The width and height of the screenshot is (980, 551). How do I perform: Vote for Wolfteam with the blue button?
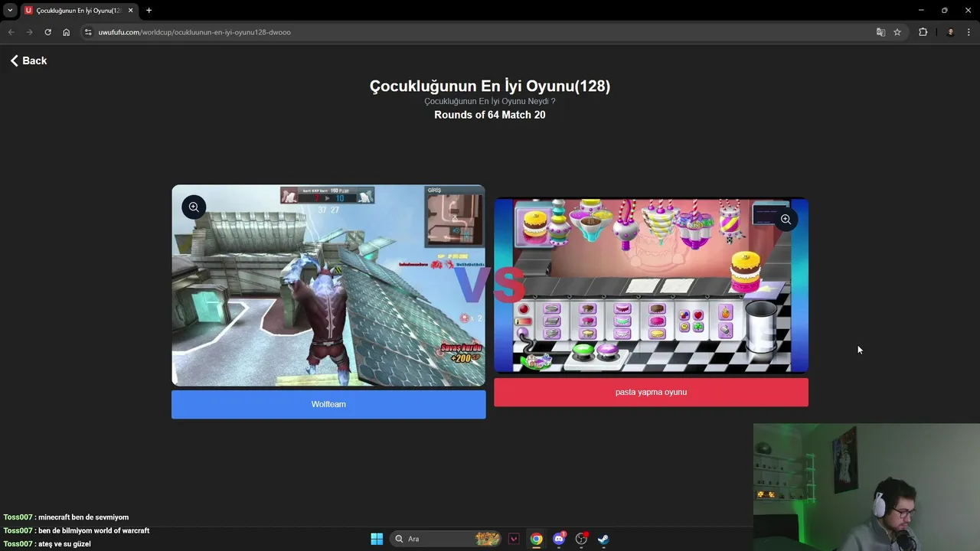coord(328,404)
